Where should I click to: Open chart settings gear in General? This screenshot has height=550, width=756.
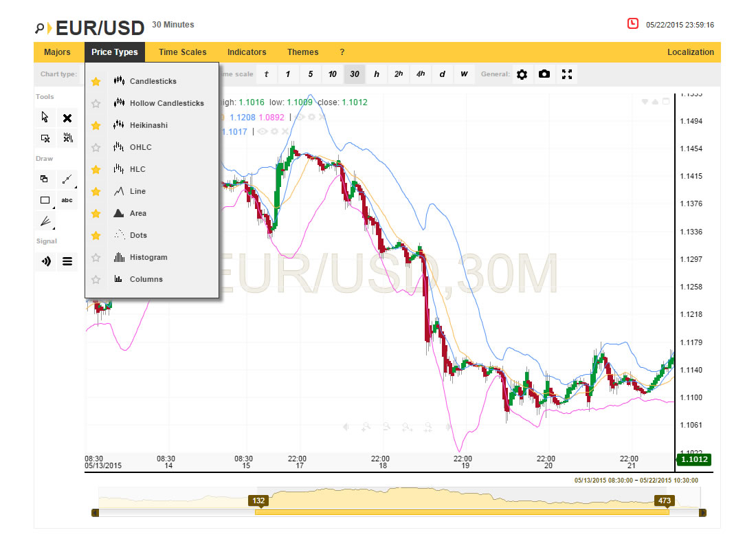tap(522, 74)
